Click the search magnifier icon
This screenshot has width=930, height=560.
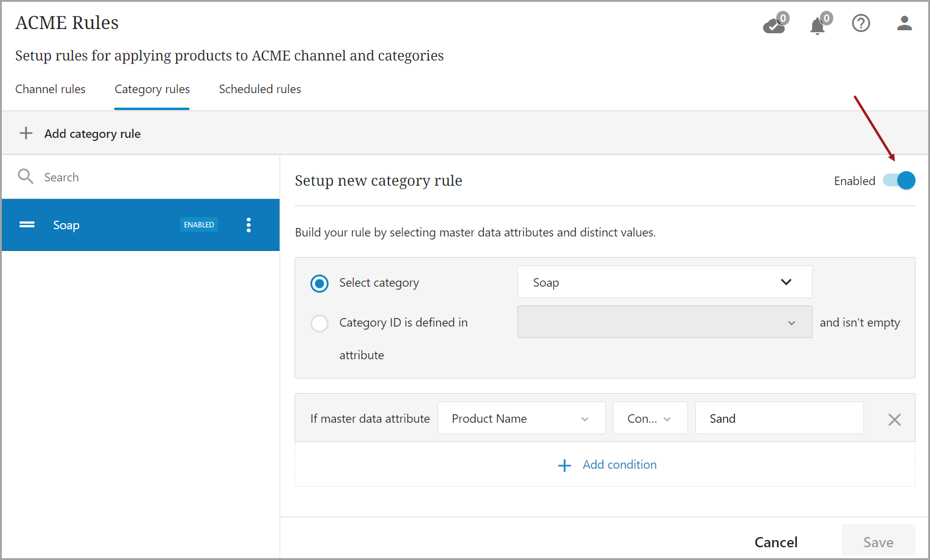point(25,177)
